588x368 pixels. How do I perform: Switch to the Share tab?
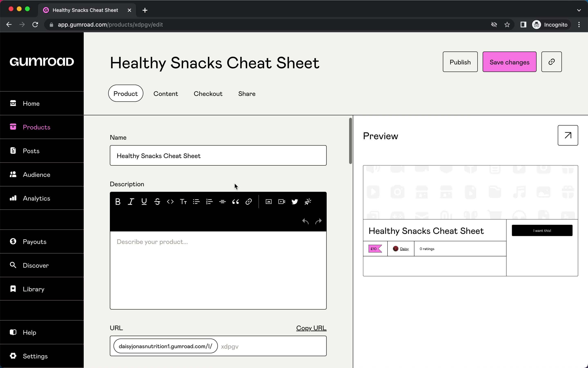click(247, 93)
